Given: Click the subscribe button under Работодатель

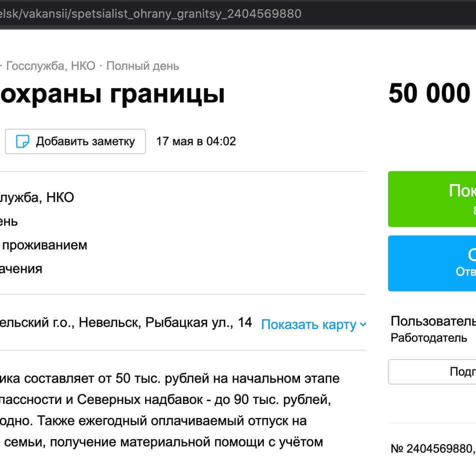Looking at the screenshot, I should pyautogui.click(x=432, y=371).
